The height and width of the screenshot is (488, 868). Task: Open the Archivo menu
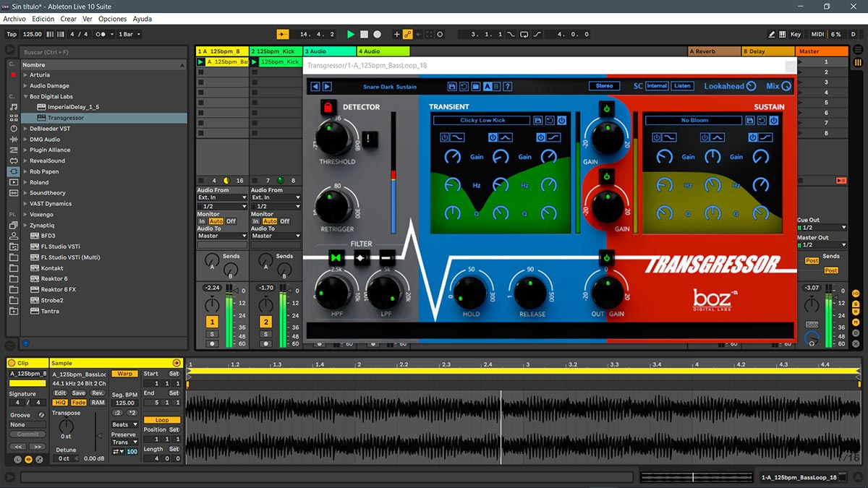pyautogui.click(x=14, y=19)
